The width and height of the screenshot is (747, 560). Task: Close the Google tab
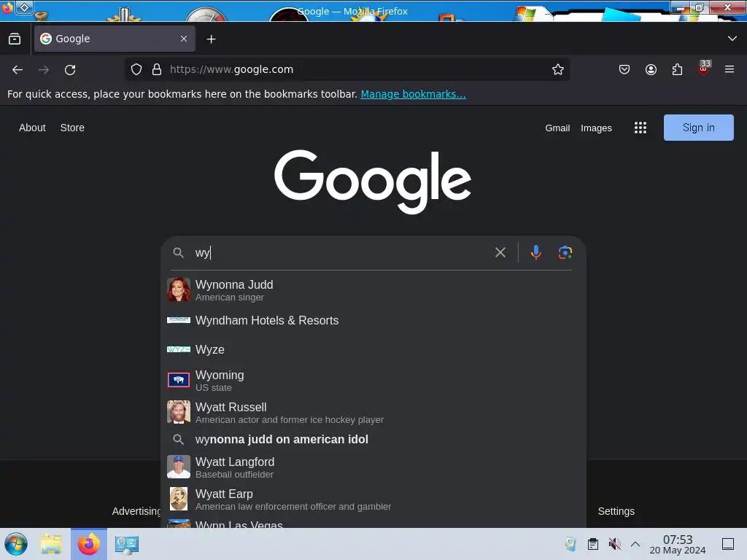coord(184,39)
